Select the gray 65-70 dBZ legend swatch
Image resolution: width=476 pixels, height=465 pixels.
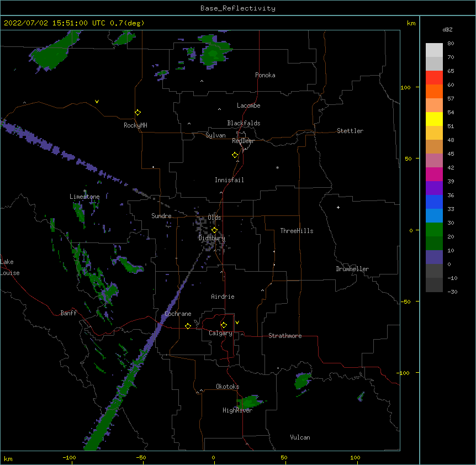[434, 64]
